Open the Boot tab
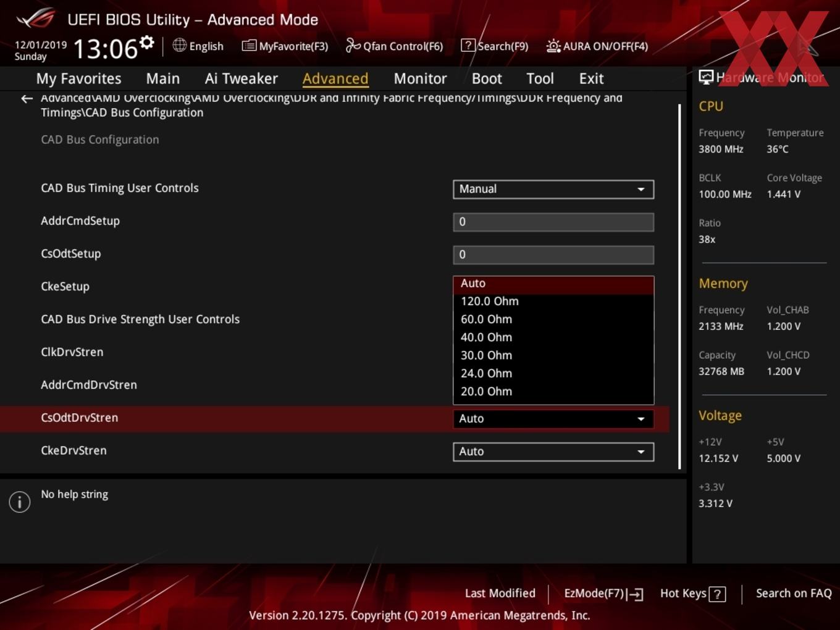840x630 pixels. 487,79
